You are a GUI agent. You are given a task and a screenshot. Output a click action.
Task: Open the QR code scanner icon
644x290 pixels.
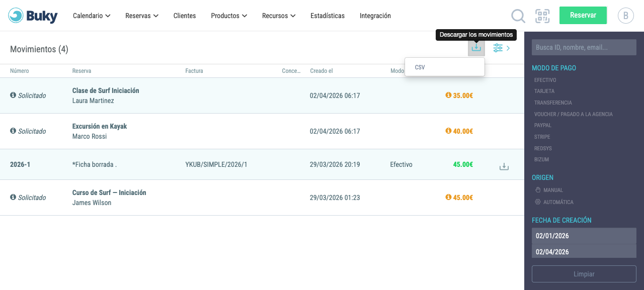click(x=542, y=16)
